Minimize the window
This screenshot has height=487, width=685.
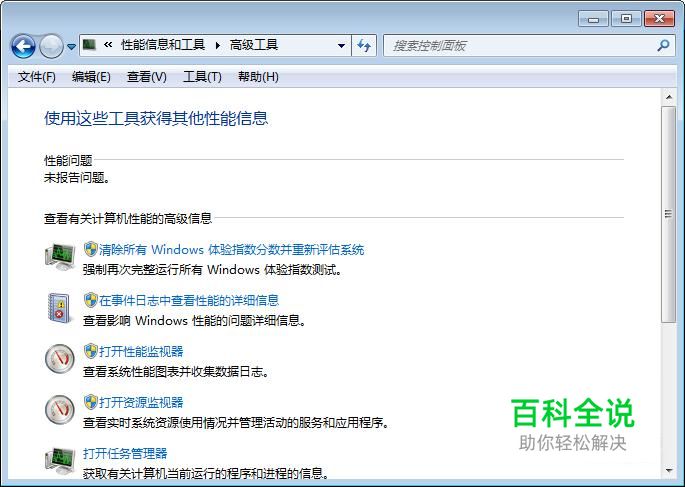(x=593, y=19)
